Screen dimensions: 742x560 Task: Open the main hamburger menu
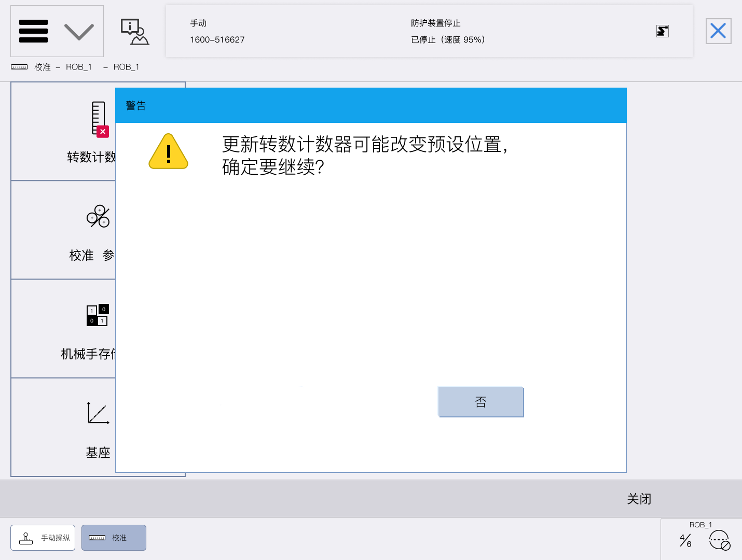click(x=33, y=31)
